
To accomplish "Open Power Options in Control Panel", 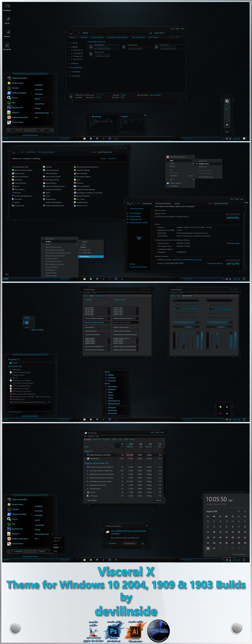I will click(18, 190).
